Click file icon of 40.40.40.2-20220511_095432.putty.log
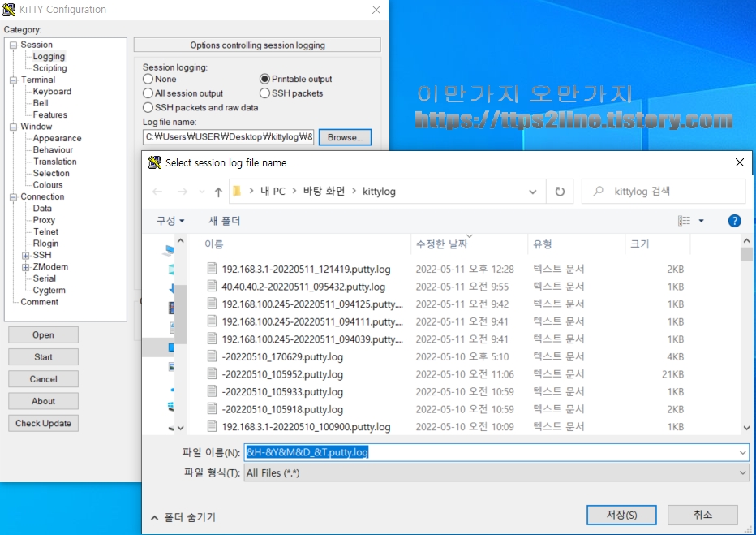756x535 pixels. 212,286
